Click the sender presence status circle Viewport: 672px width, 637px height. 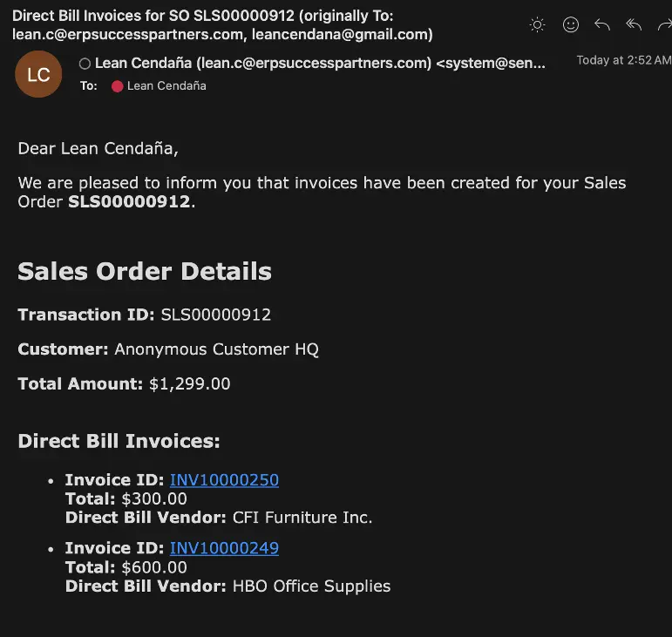tap(85, 64)
